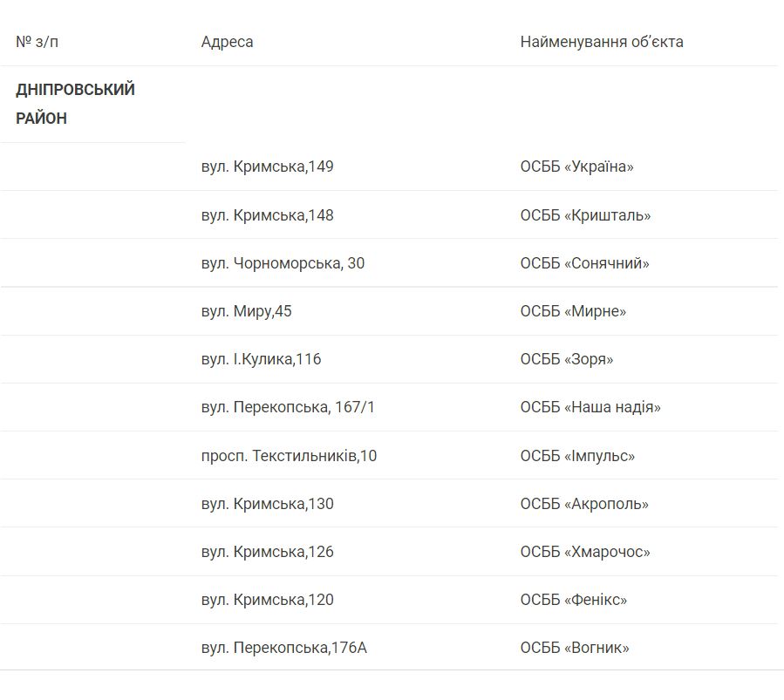Select the ОСББ «Україна» cell
This screenshot has width=784, height=700.
[576, 167]
